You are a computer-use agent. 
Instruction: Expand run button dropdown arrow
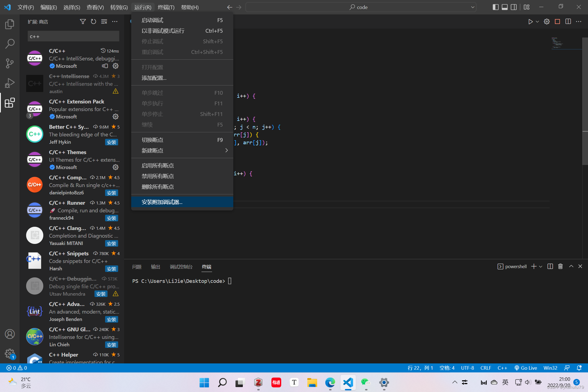pos(537,22)
